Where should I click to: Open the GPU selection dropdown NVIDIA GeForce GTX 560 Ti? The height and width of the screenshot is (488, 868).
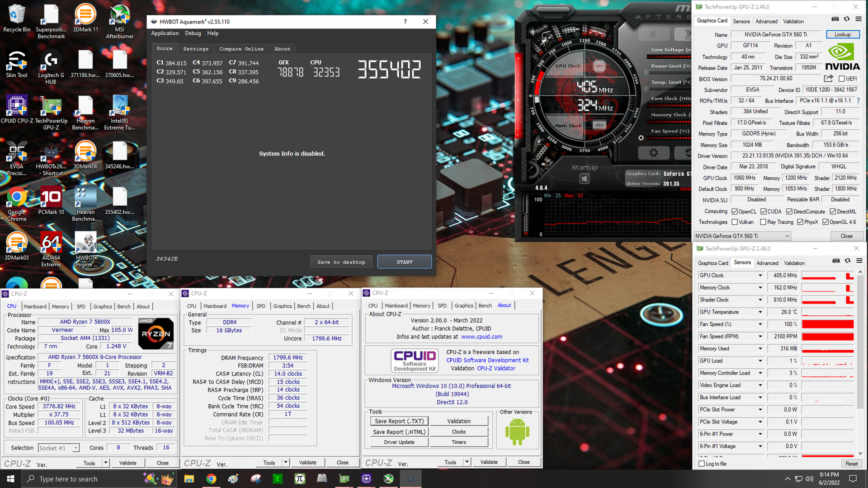pos(742,236)
